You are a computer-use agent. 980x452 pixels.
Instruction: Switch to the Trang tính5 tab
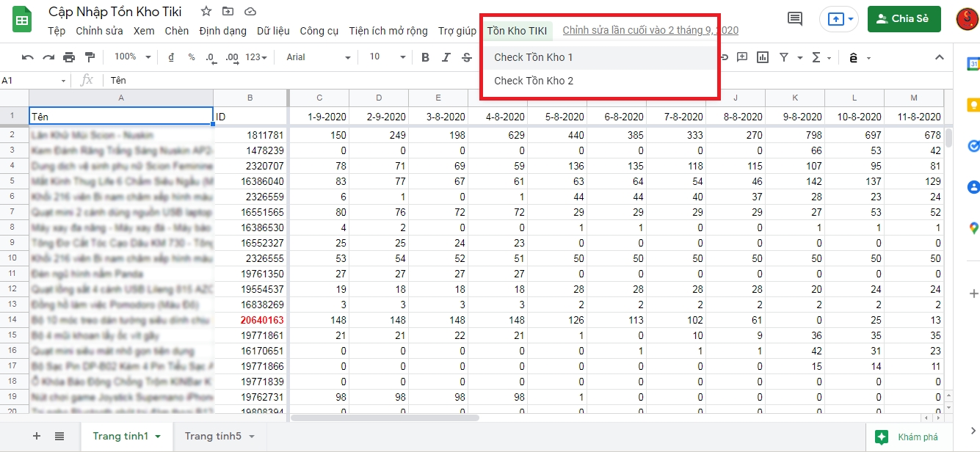213,436
